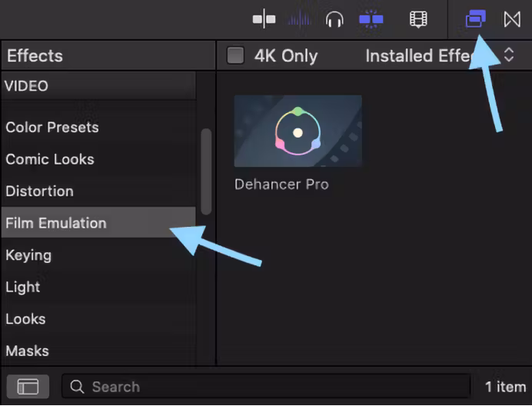Screen dimensions: 532x406
Task: Select Color Presets category
Action: click(x=98, y=128)
